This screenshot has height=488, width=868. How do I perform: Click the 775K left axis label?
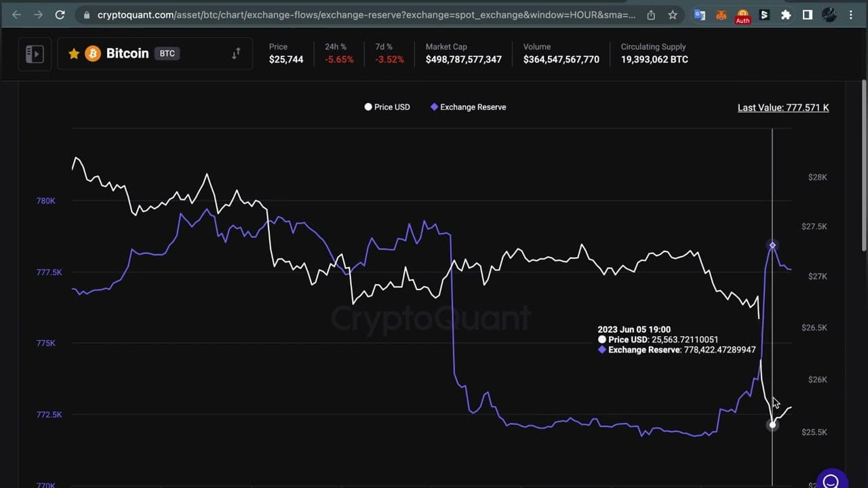click(45, 344)
